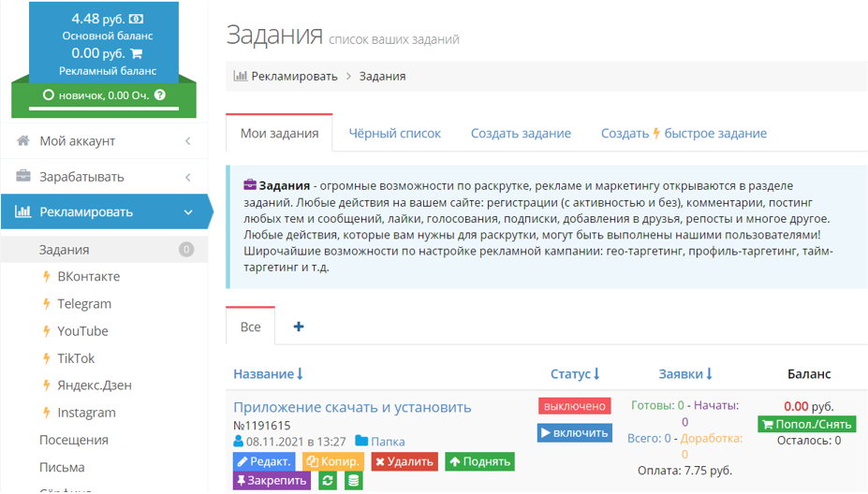Click the task number №1191615
The height and width of the screenshot is (494, 868).
262,426
